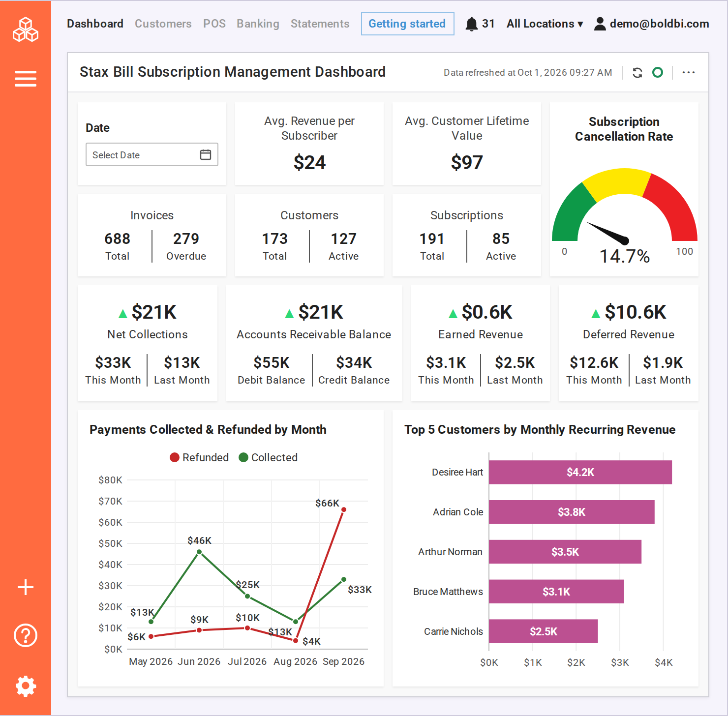
Task: Click the $46K collected data point
Action: pyautogui.click(x=199, y=552)
